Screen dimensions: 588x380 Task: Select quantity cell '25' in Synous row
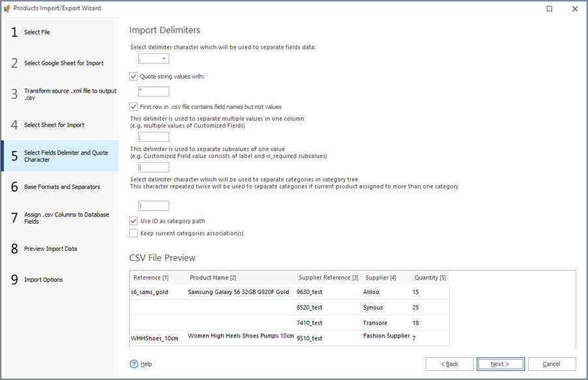pos(415,308)
